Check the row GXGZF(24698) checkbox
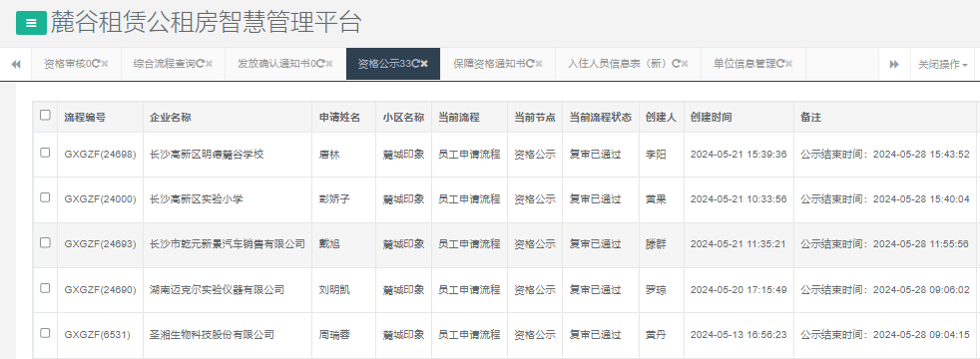This screenshot has height=359, width=980. 45,153
